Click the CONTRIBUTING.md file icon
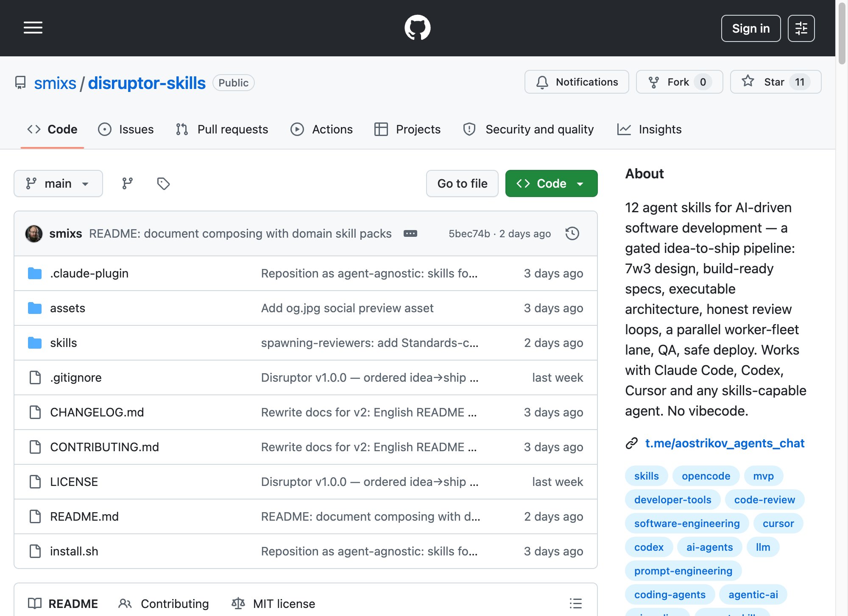 click(x=35, y=447)
